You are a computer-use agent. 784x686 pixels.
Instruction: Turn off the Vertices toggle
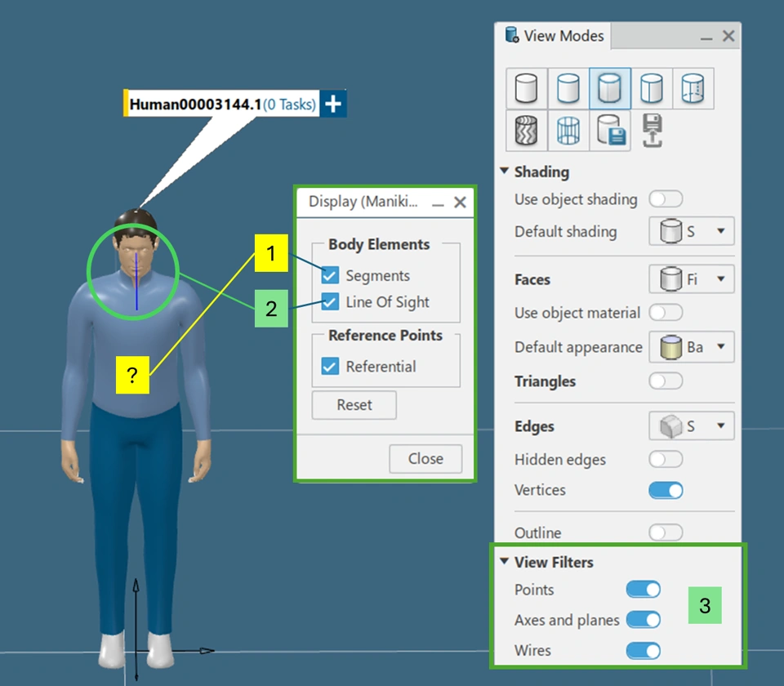pyautogui.click(x=666, y=490)
